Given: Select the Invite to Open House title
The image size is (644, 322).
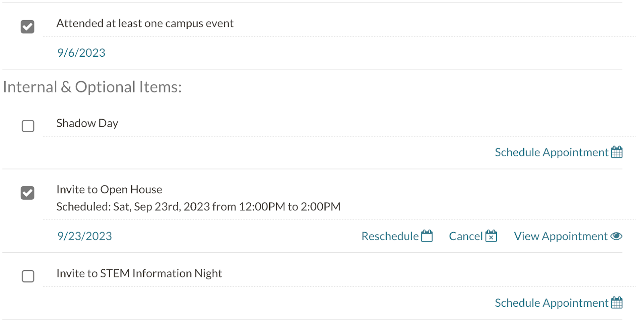Looking at the screenshot, I should (x=109, y=189).
